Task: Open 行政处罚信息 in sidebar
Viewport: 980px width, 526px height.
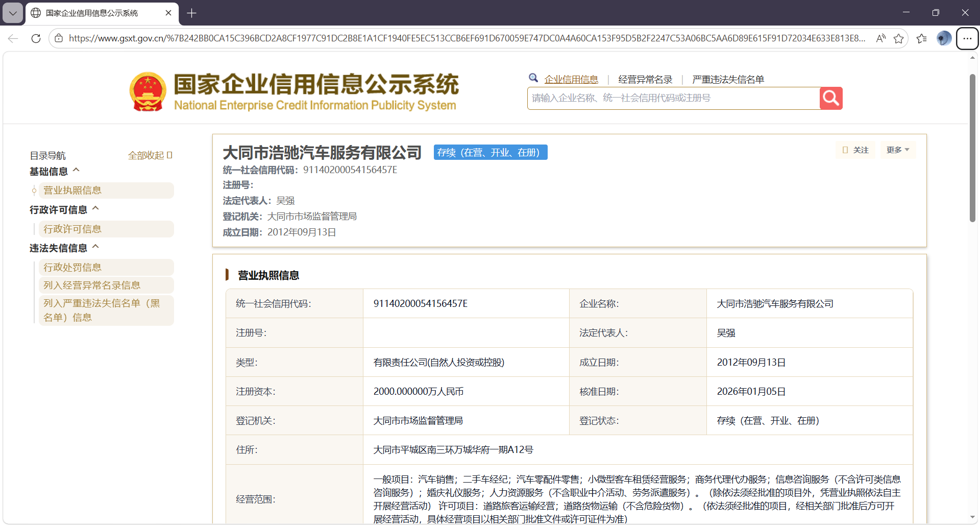Action: [106, 267]
